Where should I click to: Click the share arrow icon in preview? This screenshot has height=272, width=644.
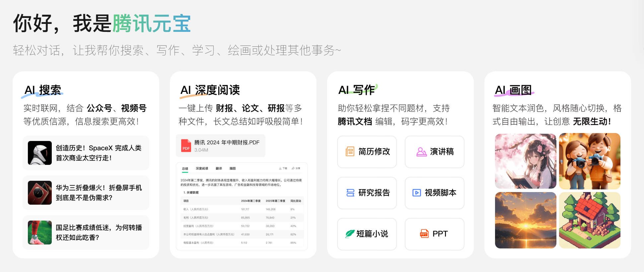point(293,169)
